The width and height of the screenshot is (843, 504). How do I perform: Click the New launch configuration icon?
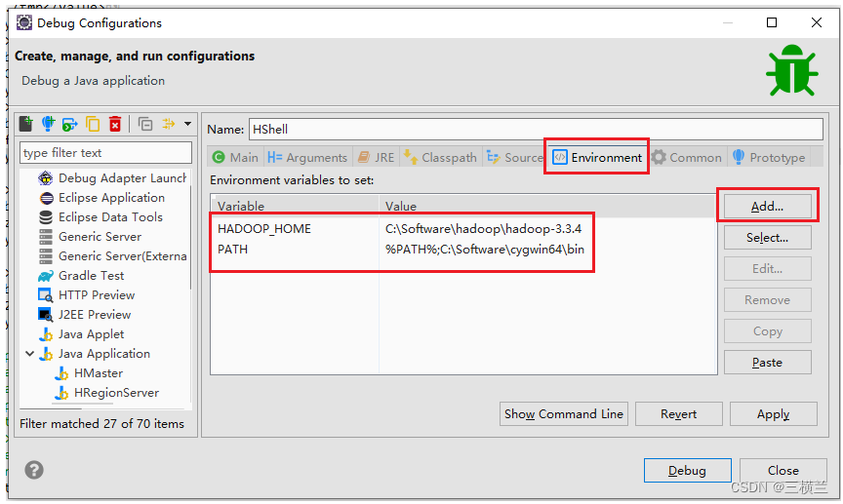click(25, 124)
